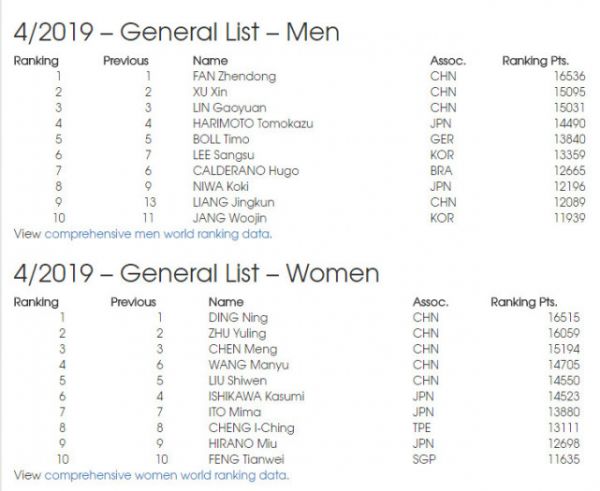Viewport: 600px width, 491px height.
Task: Click CALDERANO Hugo name entry
Action: point(246,171)
